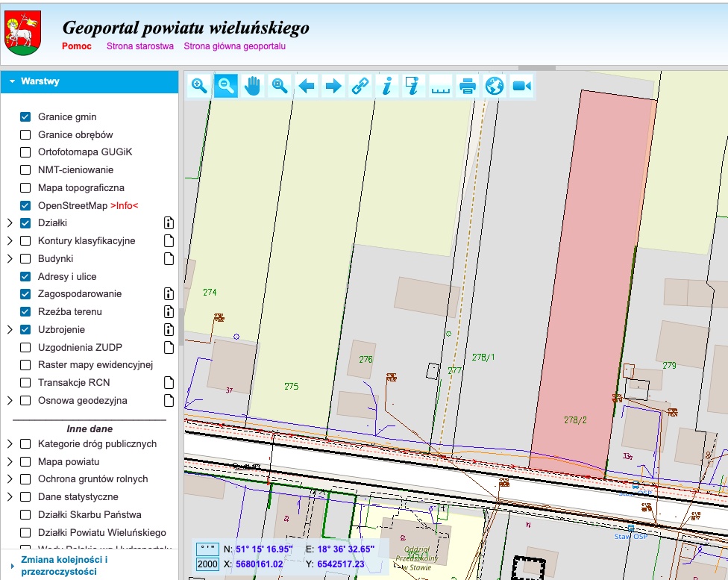Click parcel label 274 on map

(x=210, y=293)
